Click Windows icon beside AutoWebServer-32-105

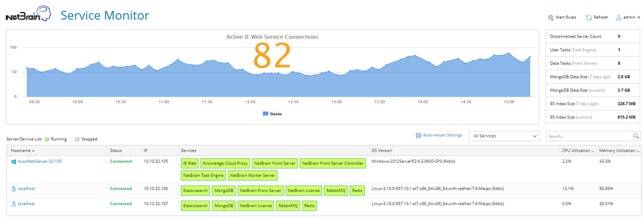click(13, 162)
